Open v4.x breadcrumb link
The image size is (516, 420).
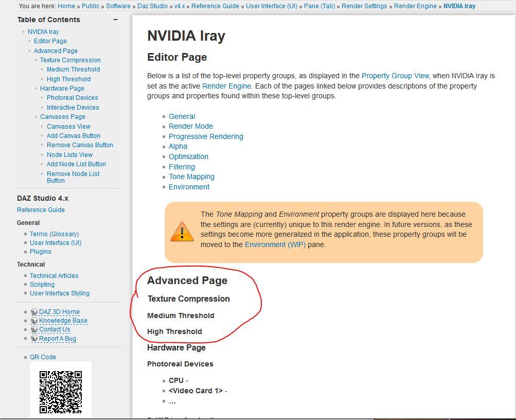click(x=180, y=6)
